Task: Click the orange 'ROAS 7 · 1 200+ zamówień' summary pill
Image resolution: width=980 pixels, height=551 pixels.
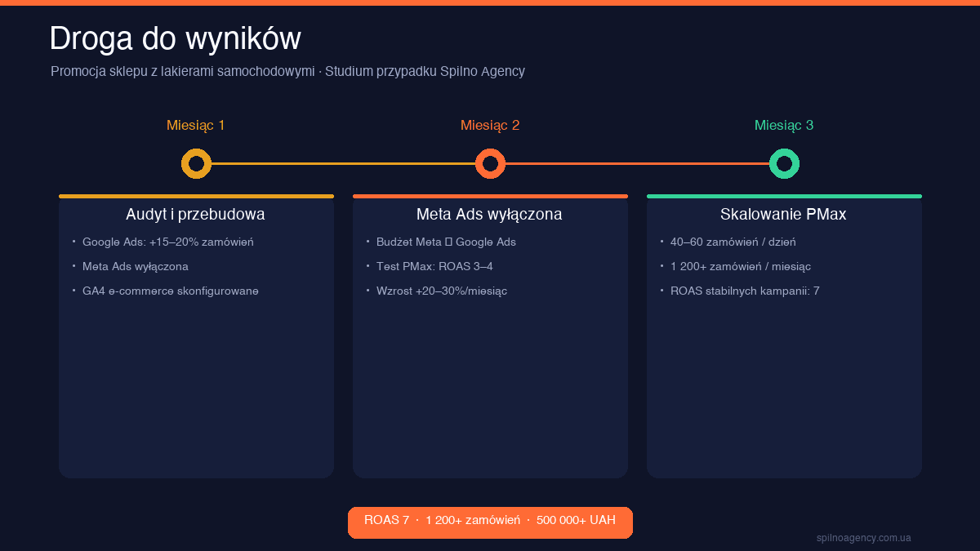Action: tap(490, 522)
